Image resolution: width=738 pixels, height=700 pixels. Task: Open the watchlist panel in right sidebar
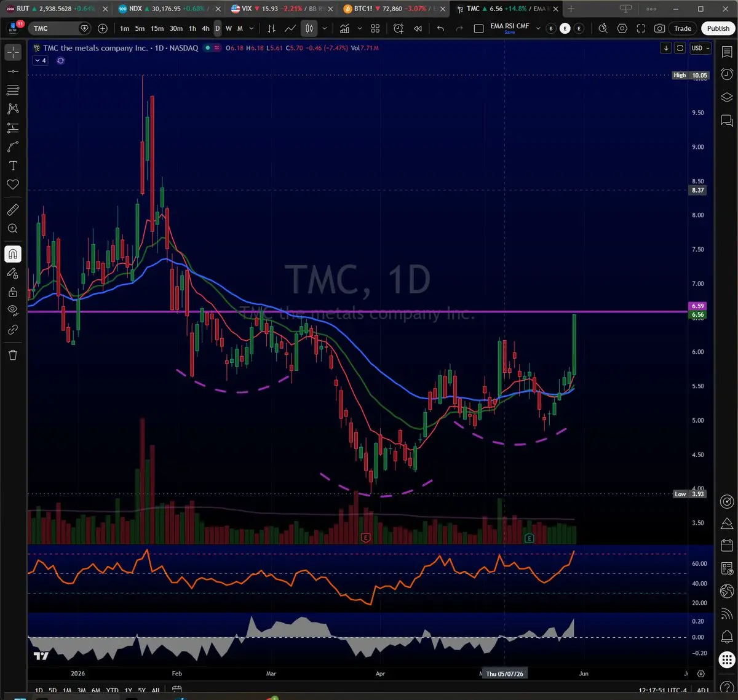click(726, 52)
